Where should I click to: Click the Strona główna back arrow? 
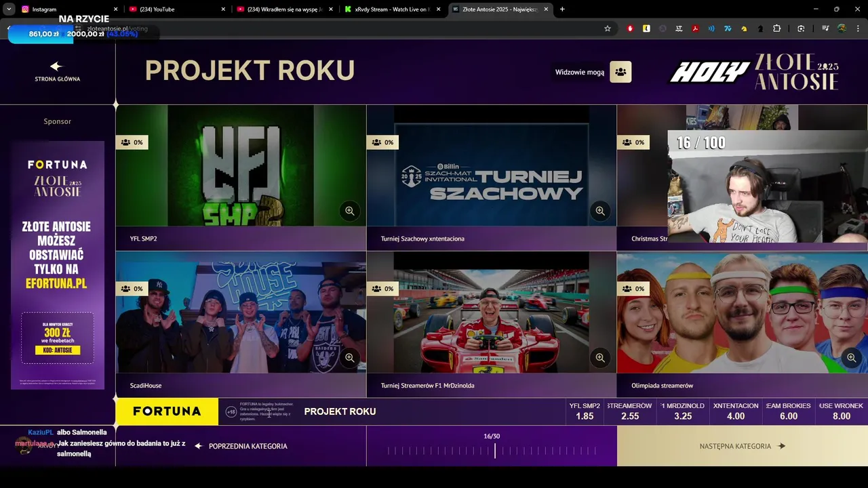56,66
